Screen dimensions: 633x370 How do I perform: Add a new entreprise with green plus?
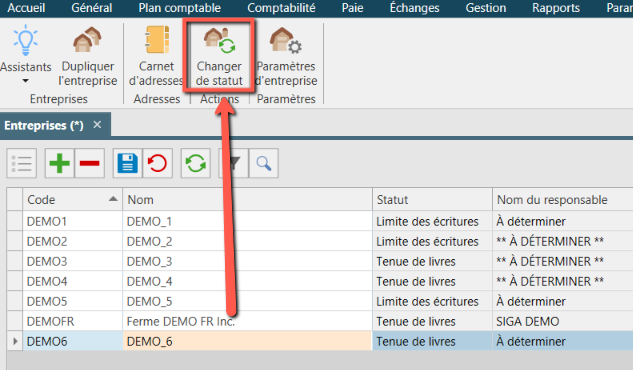point(59,163)
